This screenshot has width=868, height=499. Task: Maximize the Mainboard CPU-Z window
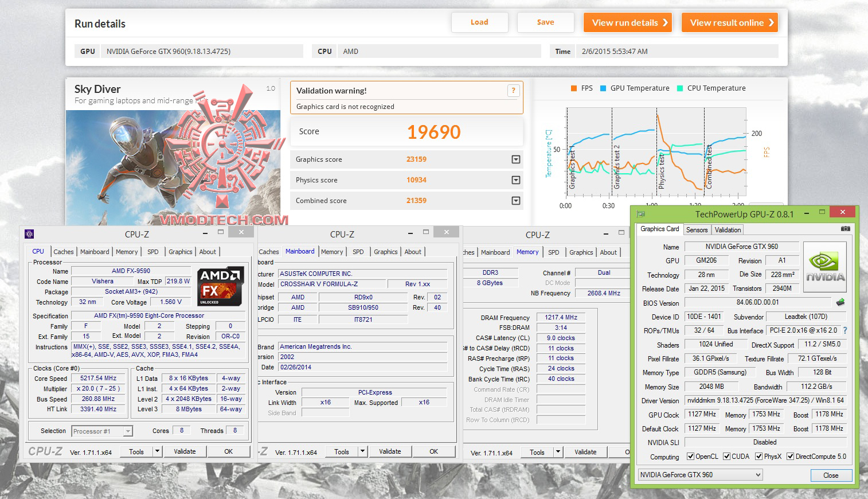pos(426,232)
